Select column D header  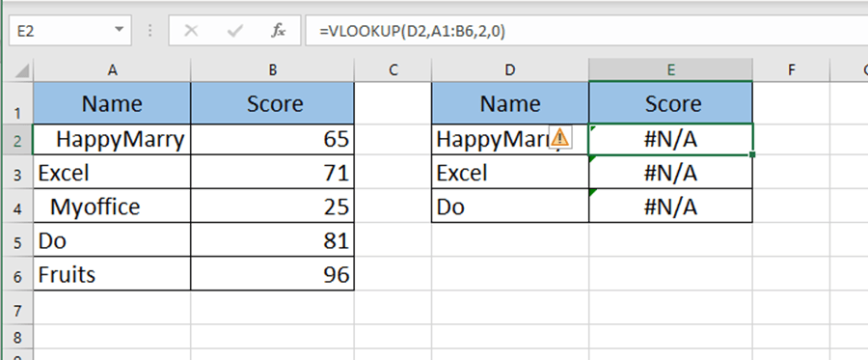510,70
